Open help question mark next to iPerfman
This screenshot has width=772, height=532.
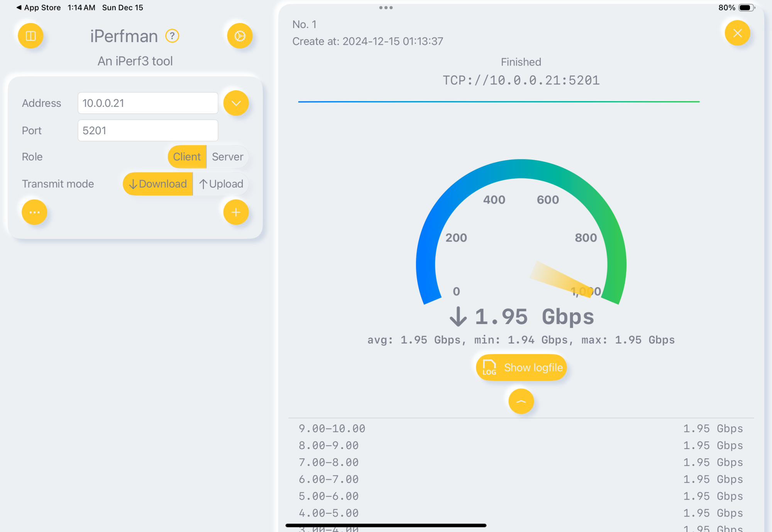click(x=172, y=36)
